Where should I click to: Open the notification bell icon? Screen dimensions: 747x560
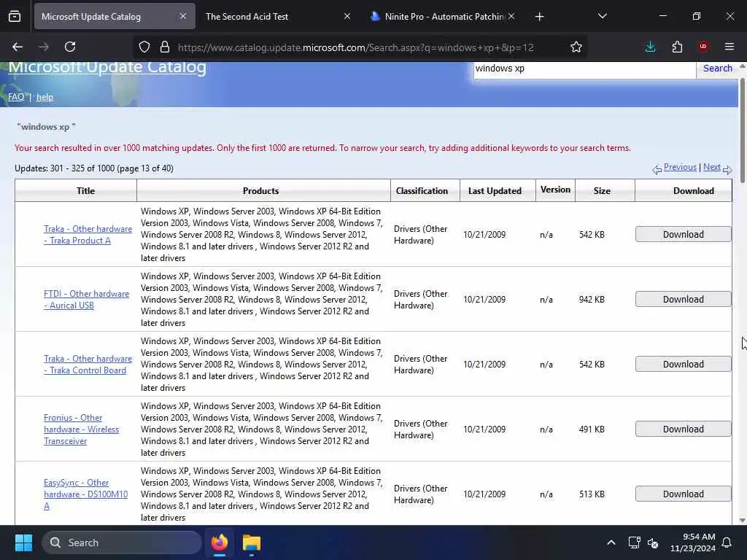click(727, 542)
